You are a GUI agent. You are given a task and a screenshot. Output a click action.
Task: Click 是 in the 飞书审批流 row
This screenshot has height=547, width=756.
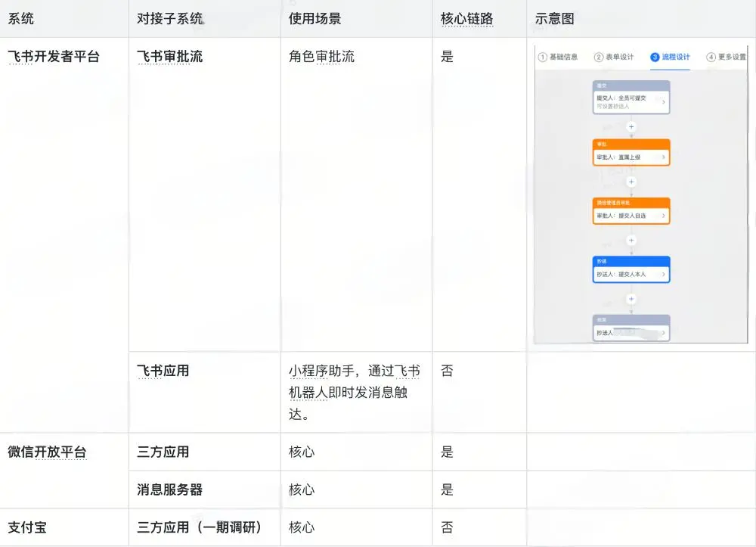[x=447, y=57]
